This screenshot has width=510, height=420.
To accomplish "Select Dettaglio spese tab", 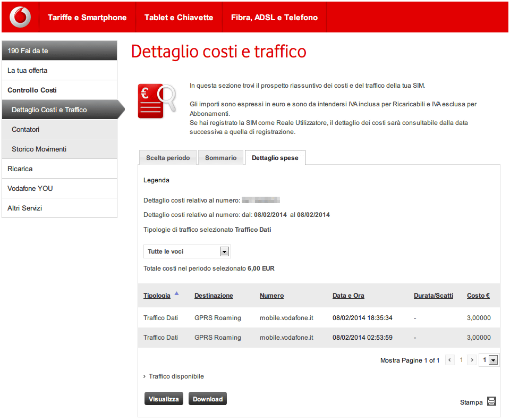I will click(x=275, y=157).
